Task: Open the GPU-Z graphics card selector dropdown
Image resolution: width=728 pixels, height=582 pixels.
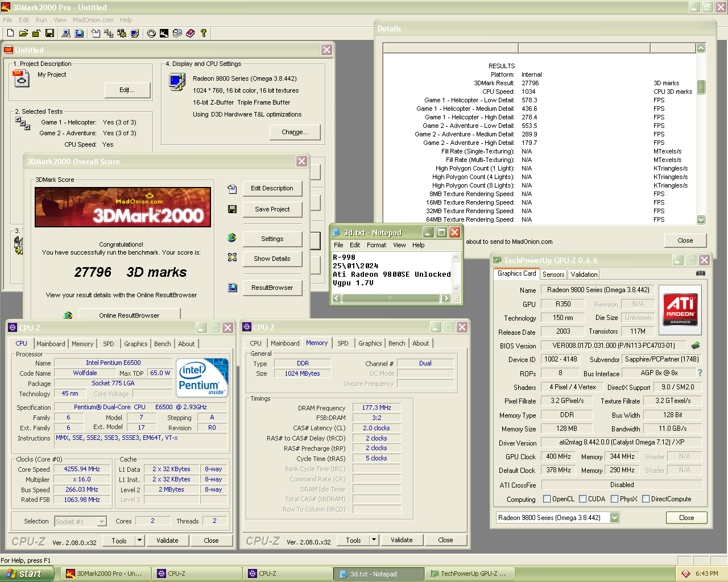Action: 615,518
